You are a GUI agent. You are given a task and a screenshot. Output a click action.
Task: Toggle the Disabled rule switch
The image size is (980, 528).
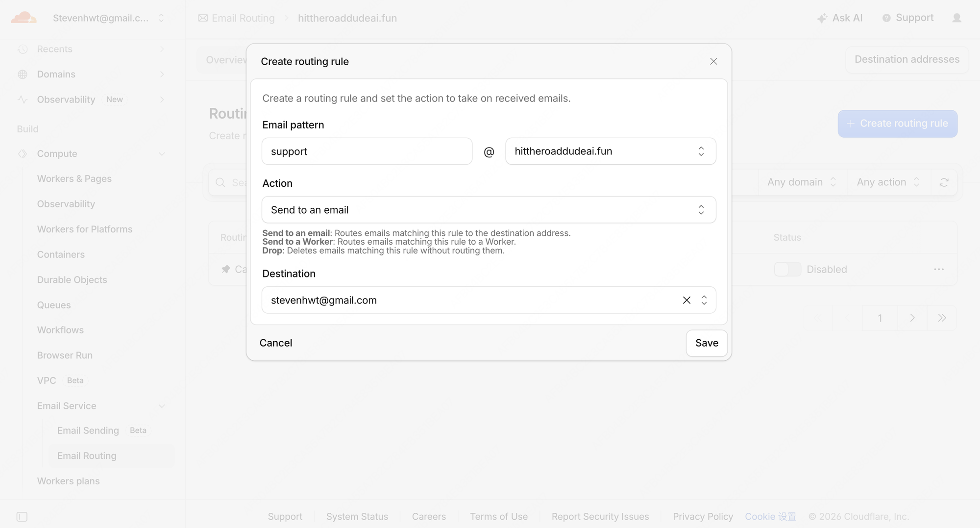pyautogui.click(x=787, y=269)
